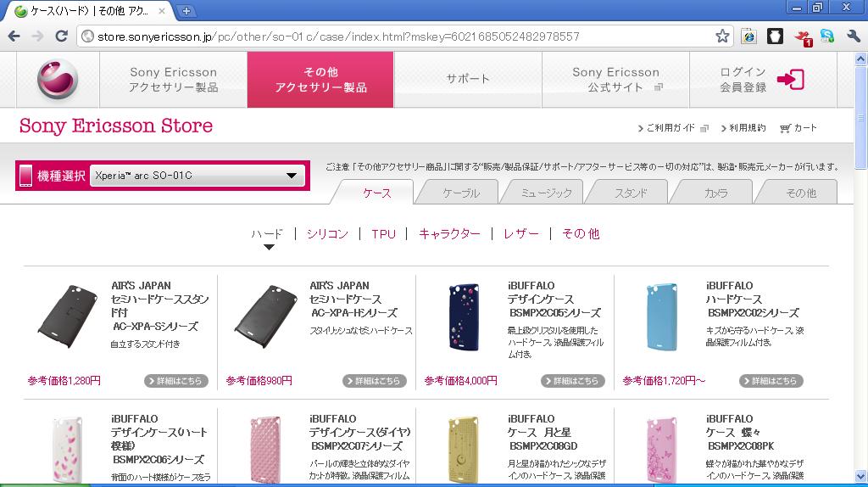Viewport: 868px width, 487px height.
Task: Click the page scrollbar down arrow
Action: 861,476
